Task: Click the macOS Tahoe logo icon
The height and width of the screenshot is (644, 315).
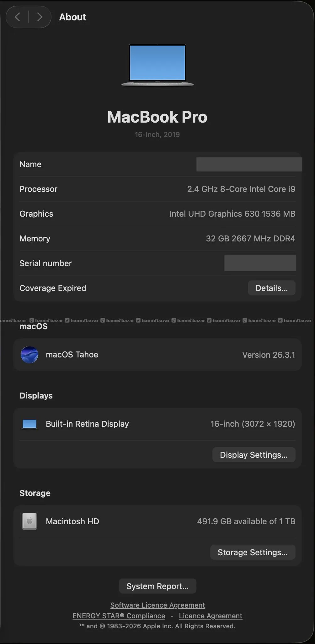Action: pos(29,355)
